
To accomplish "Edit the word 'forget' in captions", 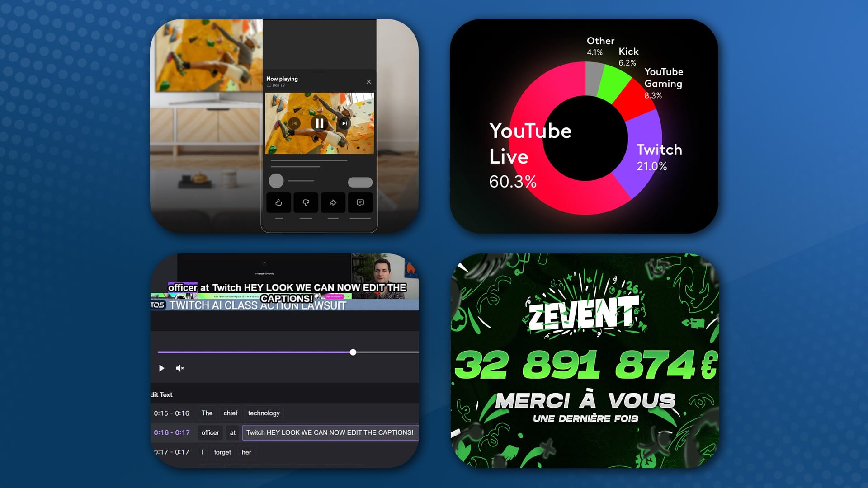I will [x=222, y=452].
